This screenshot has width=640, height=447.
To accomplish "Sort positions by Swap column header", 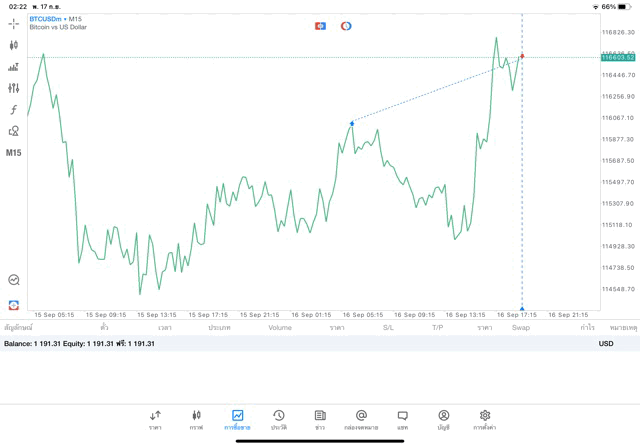I will pos(521,327).
